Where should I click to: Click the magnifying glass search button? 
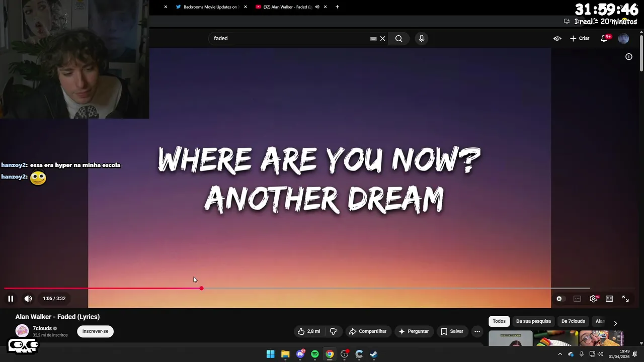click(398, 38)
